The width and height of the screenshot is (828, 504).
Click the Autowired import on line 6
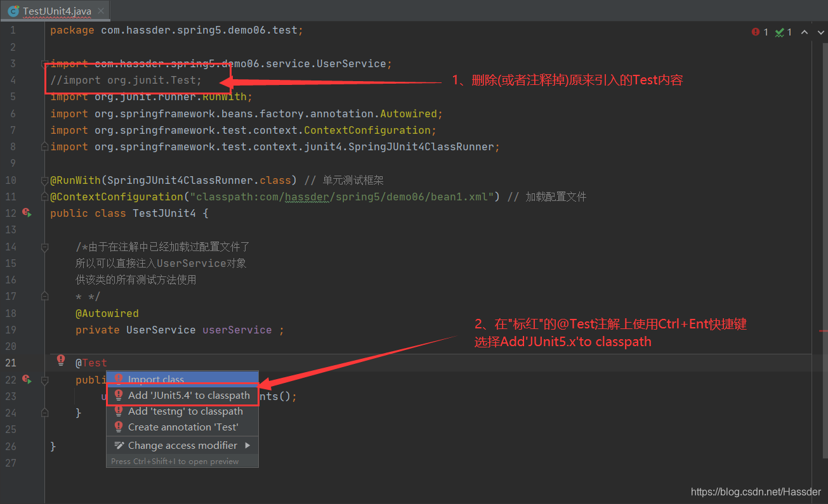point(246,113)
